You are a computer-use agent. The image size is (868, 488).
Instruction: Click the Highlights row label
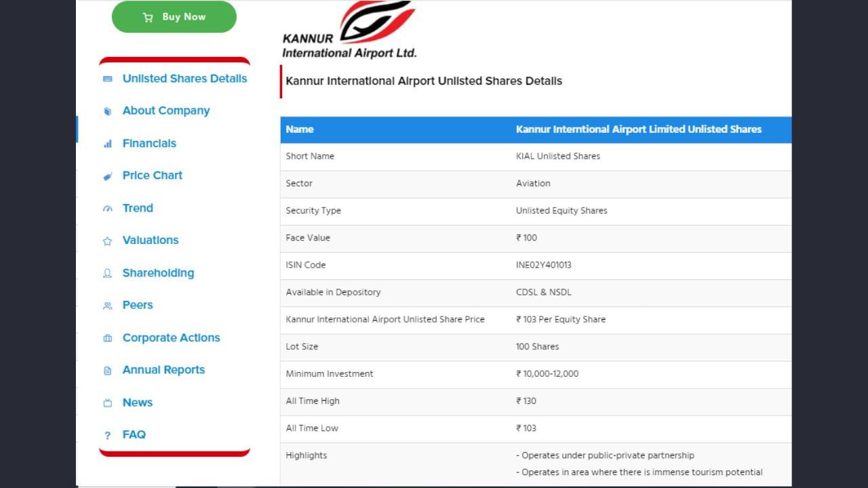tap(307, 455)
